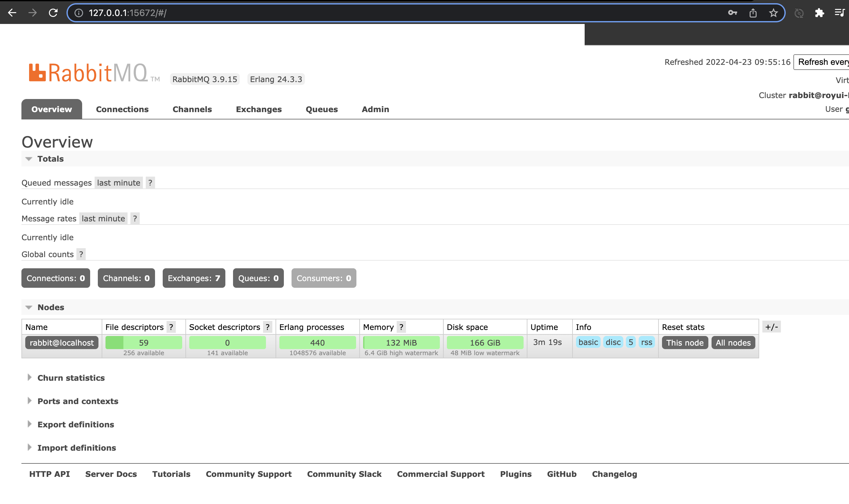Click the Memory 132 MiB usage bar
The width and height of the screenshot is (849, 504).
(x=401, y=343)
